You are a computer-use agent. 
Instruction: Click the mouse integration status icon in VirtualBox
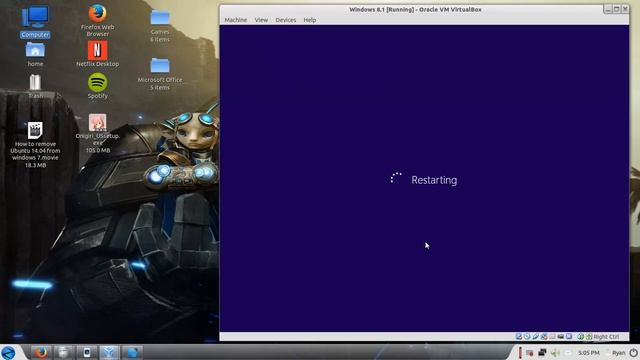point(580,337)
